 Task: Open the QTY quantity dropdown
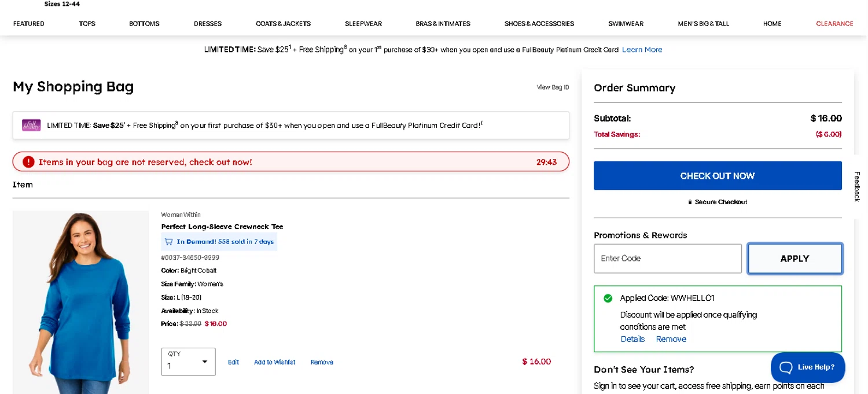188,362
